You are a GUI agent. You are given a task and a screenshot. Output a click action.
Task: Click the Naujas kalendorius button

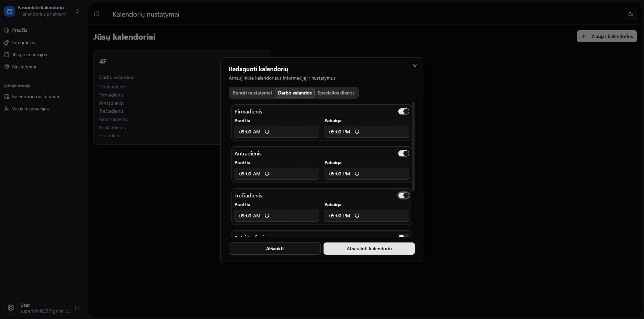click(607, 36)
